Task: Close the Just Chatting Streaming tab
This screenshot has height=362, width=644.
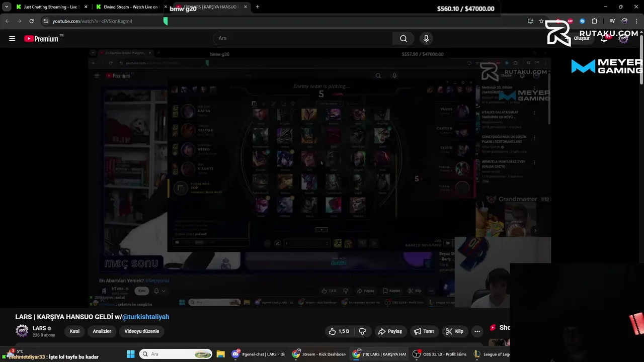Action: (x=86, y=7)
